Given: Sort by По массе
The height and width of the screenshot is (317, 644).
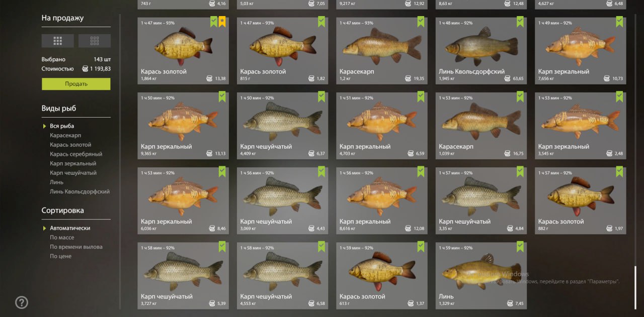Looking at the screenshot, I should point(62,238).
